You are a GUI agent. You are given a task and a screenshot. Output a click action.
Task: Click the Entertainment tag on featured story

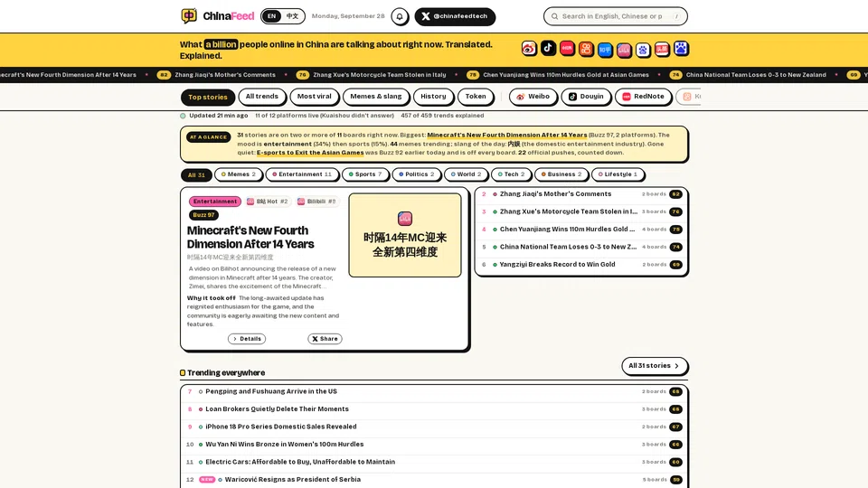click(215, 202)
